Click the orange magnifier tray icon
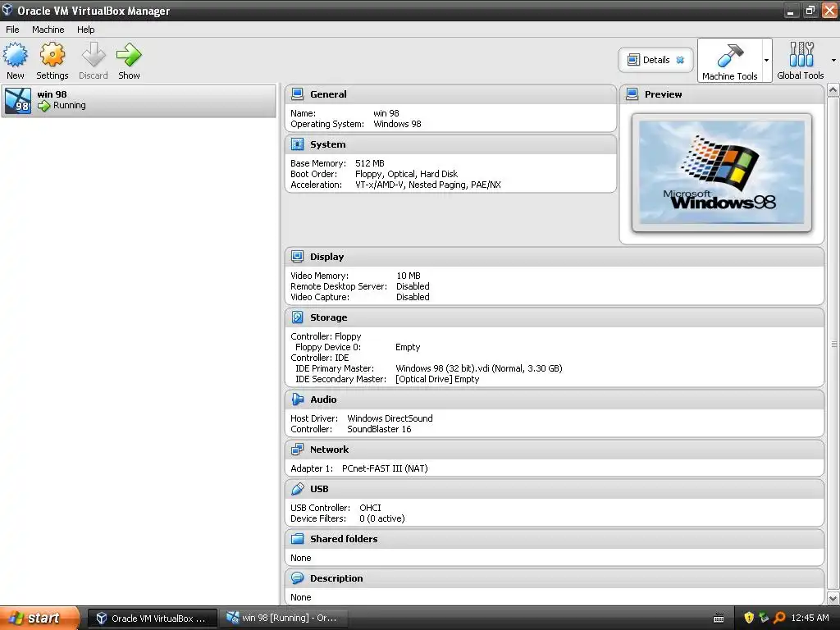840x630 pixels. click(779, 619)
